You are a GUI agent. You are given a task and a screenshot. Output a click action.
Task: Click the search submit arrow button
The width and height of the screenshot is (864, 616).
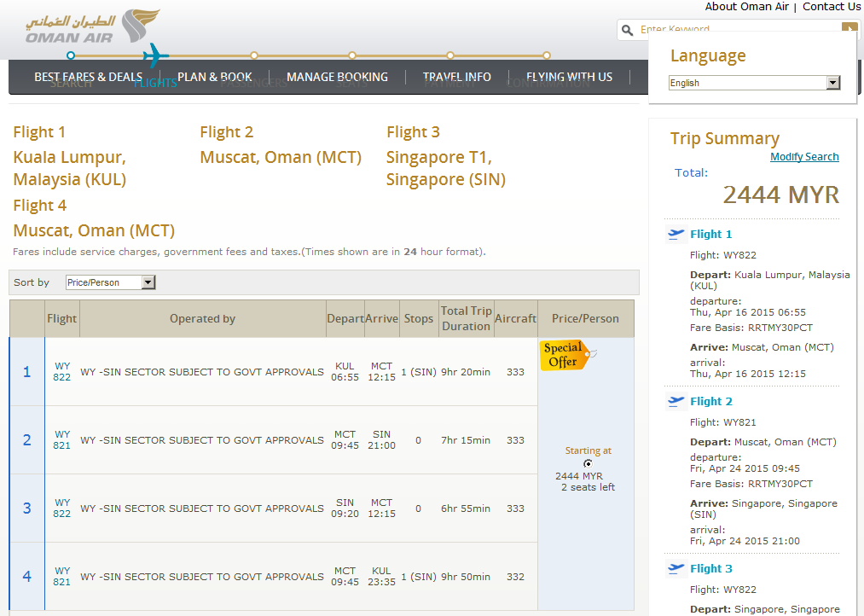click(x=850, y=27)
